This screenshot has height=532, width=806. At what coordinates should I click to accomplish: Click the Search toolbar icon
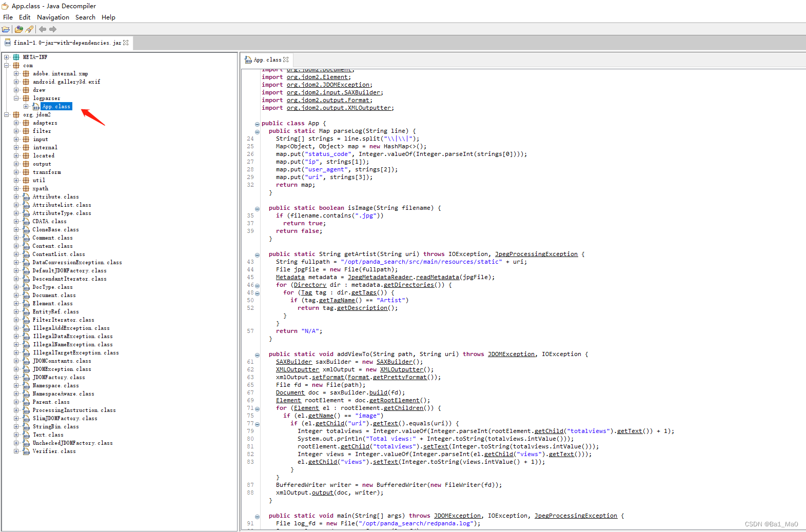[x=29, y=29]
